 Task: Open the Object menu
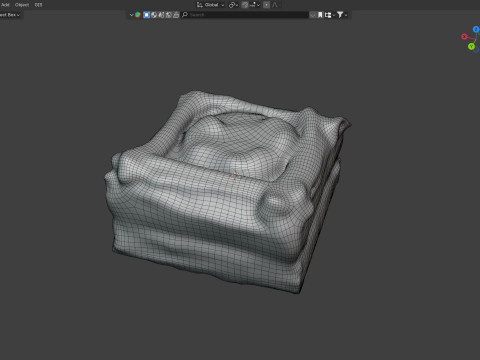(22, 5)
